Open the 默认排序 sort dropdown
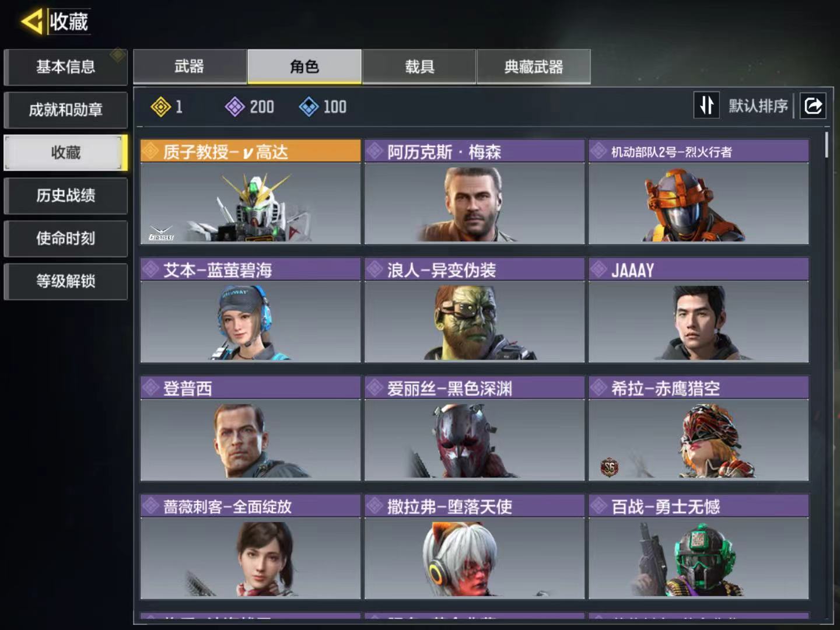This screenshot has height=630, width=840. (x=758, y=106)
